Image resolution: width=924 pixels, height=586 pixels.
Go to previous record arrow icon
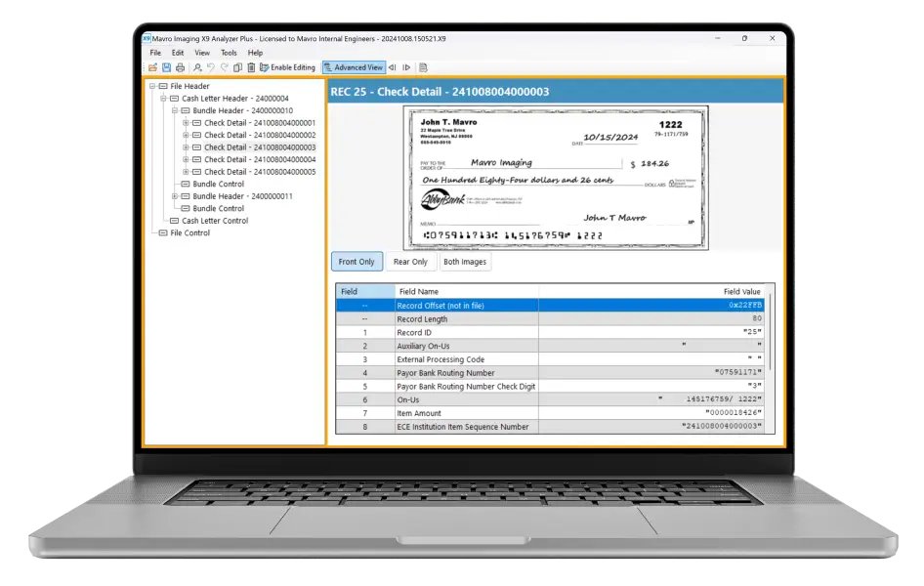click(x=392, y=67)
